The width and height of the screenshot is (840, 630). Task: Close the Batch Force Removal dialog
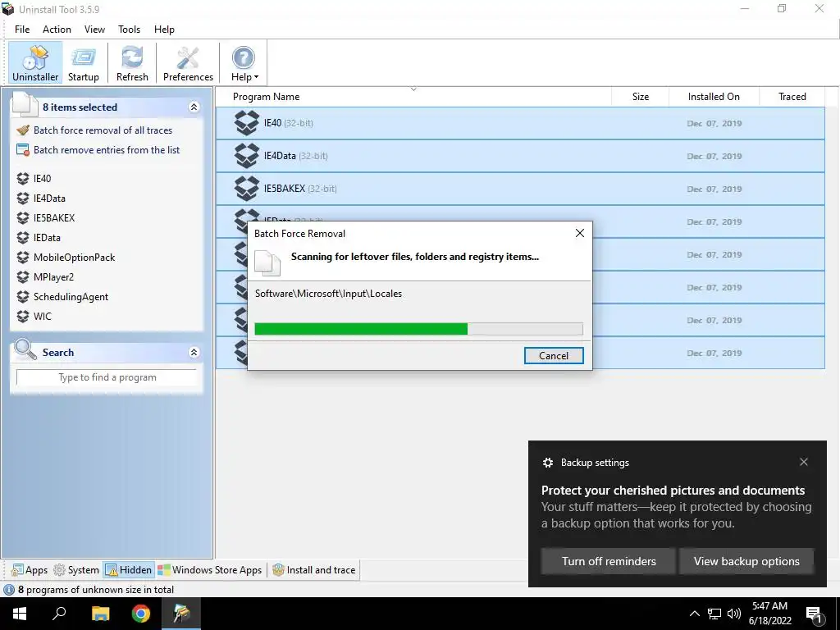click(580, 233)
